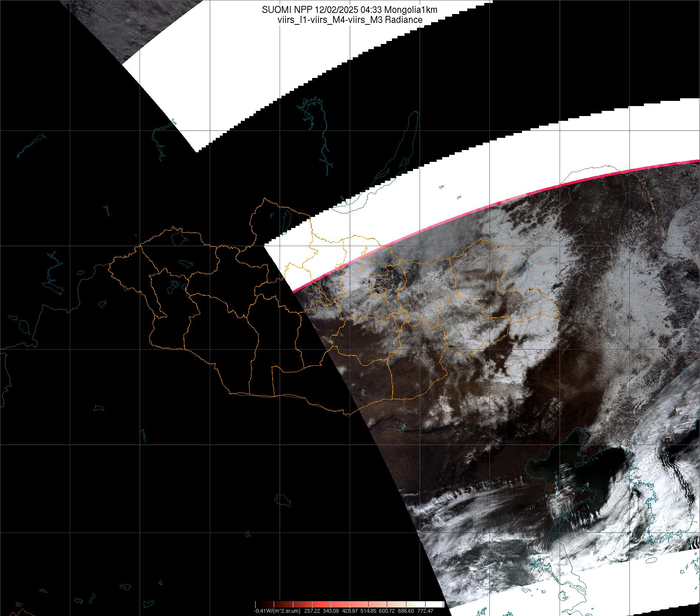Image resolution: width=700 pixels, height=616 pixels.
Task: Click the '600.72' colorbar value
Action: coord(387,611)
